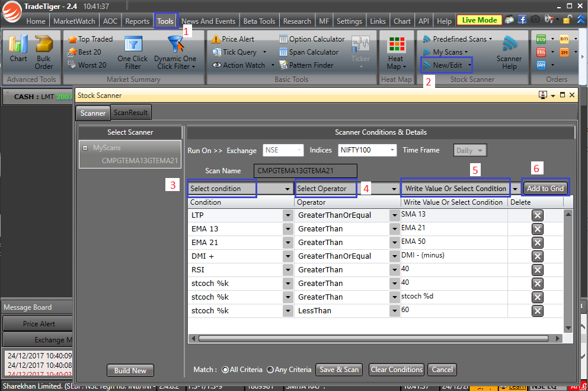Click the red SELL order icon
Screen dimensions: 588x391
[541, 52]
